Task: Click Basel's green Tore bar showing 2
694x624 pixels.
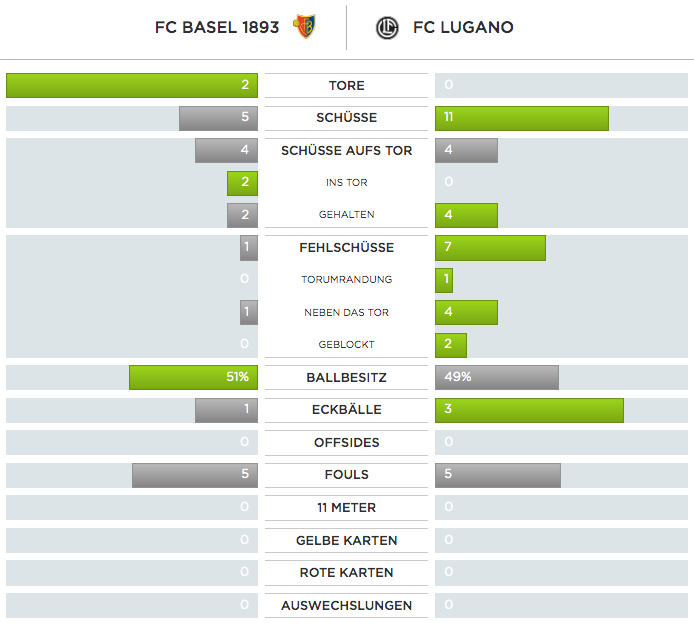Action: point(132,86)
